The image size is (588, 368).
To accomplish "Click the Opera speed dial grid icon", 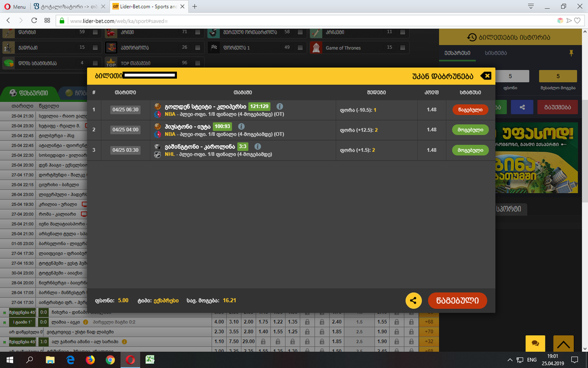I will (x=47, y=21).
